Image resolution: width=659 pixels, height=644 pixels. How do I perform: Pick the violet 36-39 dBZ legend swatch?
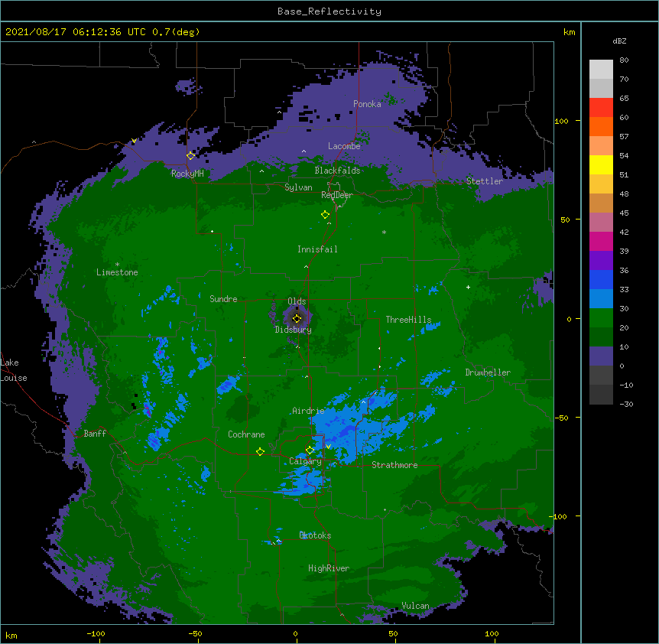pyautogui.click(x=601, y=261)
